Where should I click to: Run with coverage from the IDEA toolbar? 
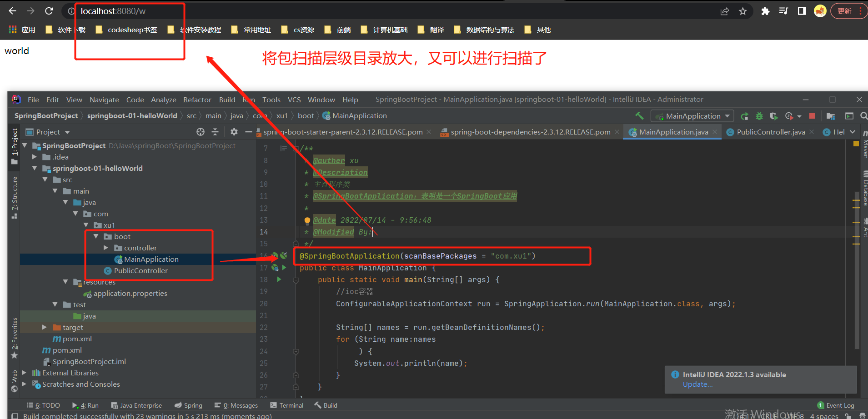(x=773, y=116)
